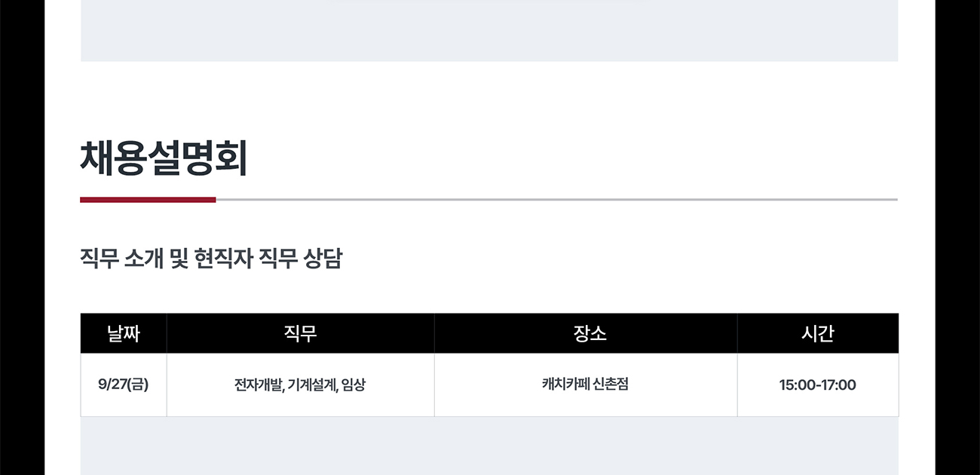Click the black margin on the left side
The height and width of the screenshot is (475, 980).
click(x=22, y=237)
